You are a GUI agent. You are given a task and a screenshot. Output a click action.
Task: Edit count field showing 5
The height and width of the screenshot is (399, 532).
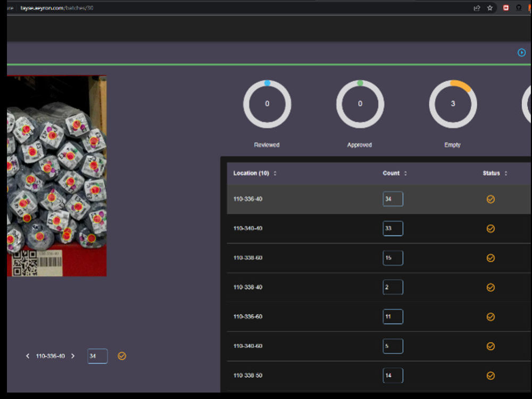click(393, 346)
